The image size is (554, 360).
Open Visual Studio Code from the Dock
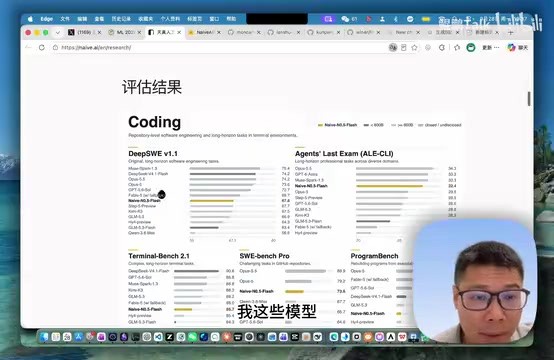point(158,337)
